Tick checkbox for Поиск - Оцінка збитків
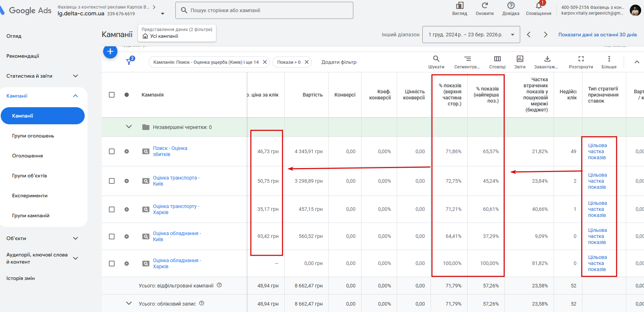The width and height of the screenshot is (644, 312). pyautogui.click(x=112, y=151)
